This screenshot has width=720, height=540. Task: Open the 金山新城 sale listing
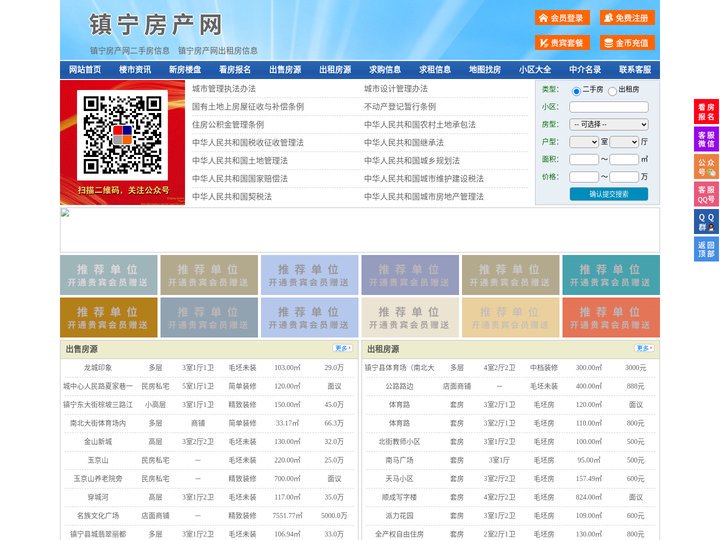(x=98, y=442)
